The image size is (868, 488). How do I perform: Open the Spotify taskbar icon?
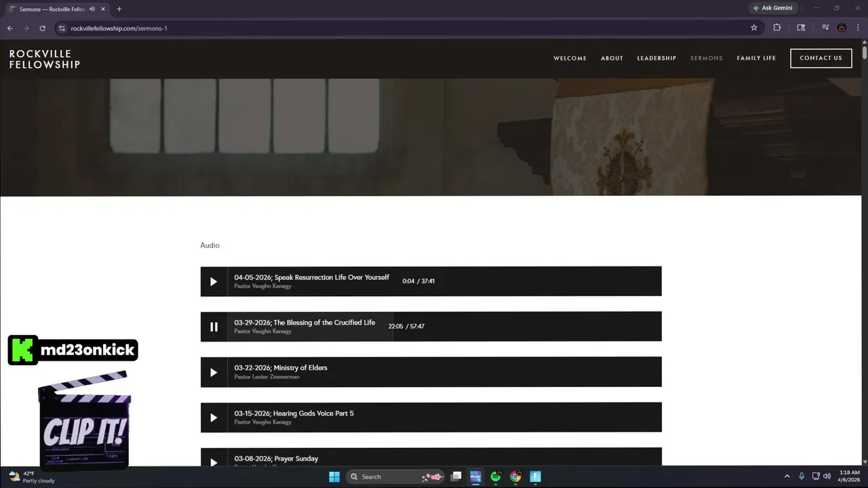point(496,476)
